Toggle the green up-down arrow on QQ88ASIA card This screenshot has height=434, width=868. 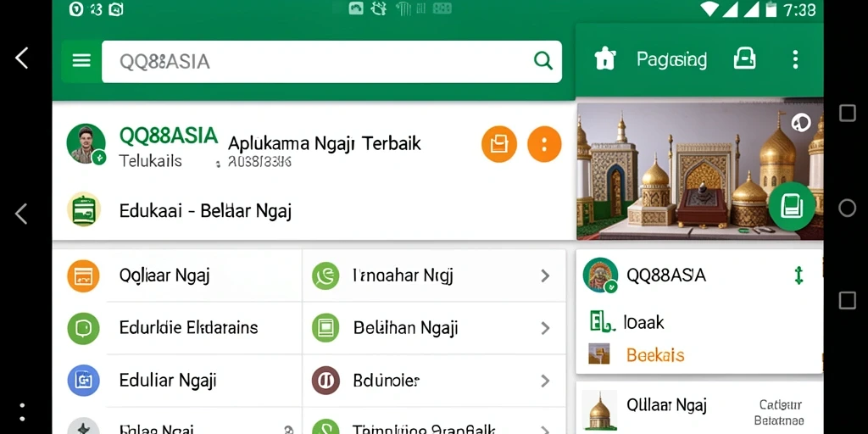click(x=798, y=275)
